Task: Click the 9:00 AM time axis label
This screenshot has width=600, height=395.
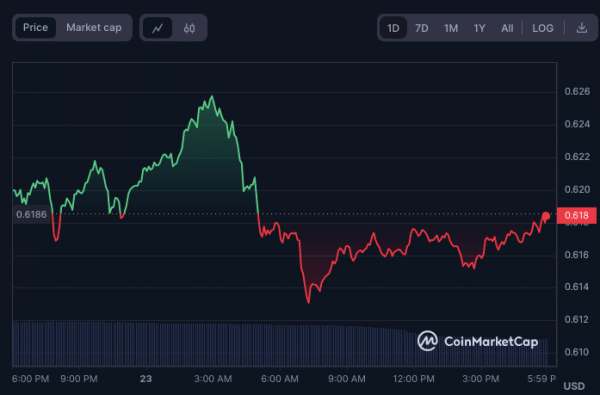Action: 347,379
